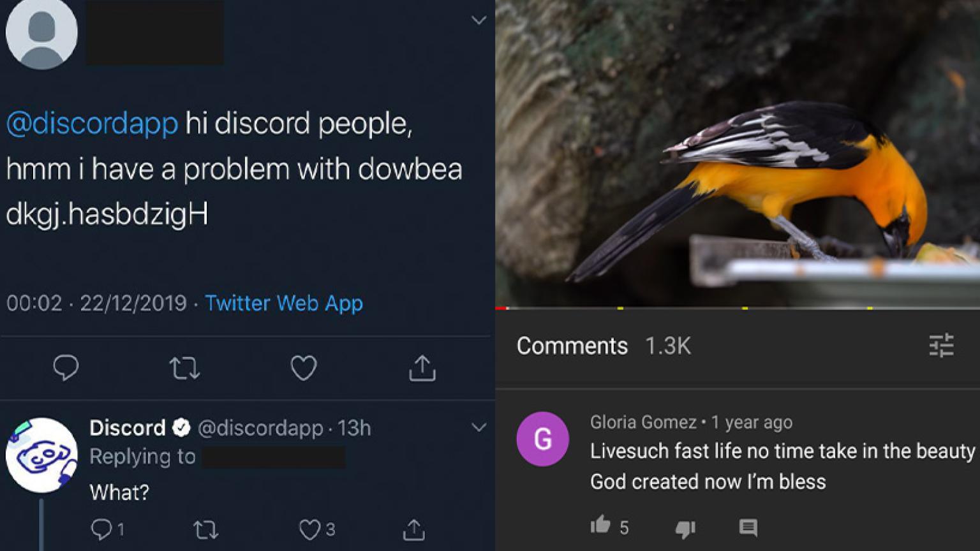Tap the orange bird video
Screen dimensions: 980x551
[737, 153]
